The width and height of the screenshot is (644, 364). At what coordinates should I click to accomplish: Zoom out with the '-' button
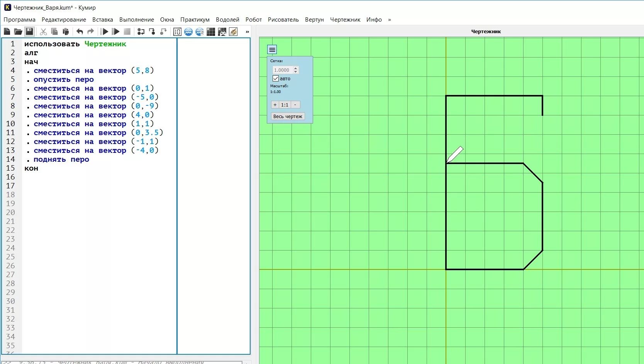(295, 105)
